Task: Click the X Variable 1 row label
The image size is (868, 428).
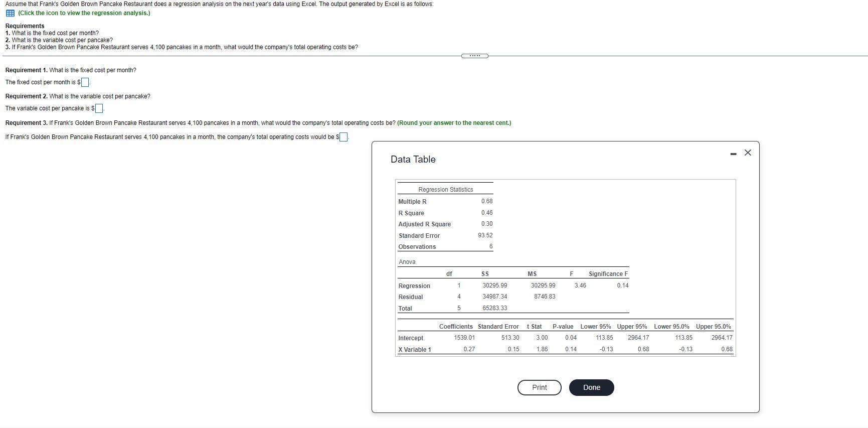Action: (415, 350)
